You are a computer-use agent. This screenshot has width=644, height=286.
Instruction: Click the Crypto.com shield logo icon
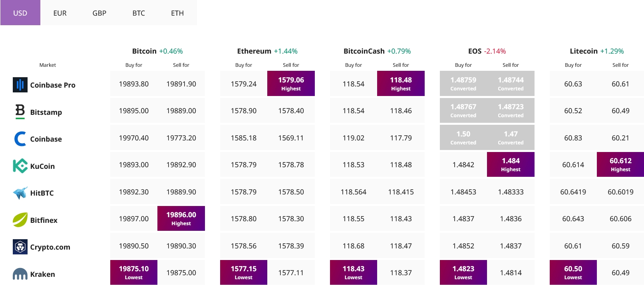20,247
